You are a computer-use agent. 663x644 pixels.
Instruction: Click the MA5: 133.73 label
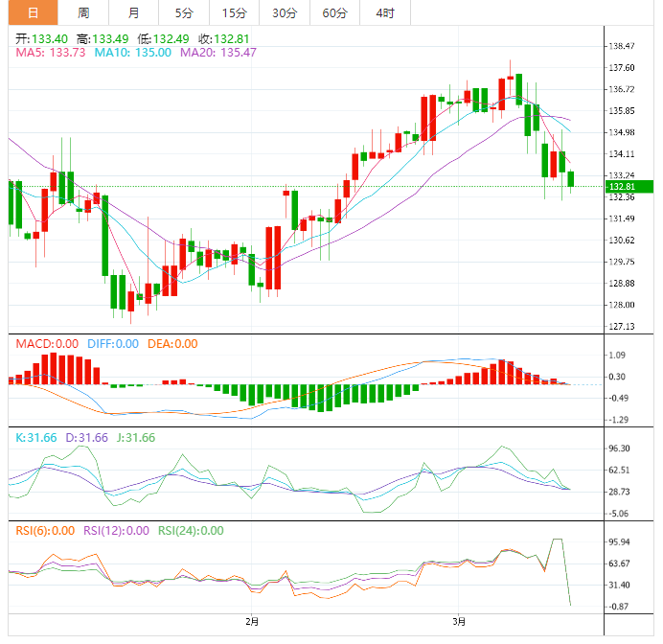(51, 53)
